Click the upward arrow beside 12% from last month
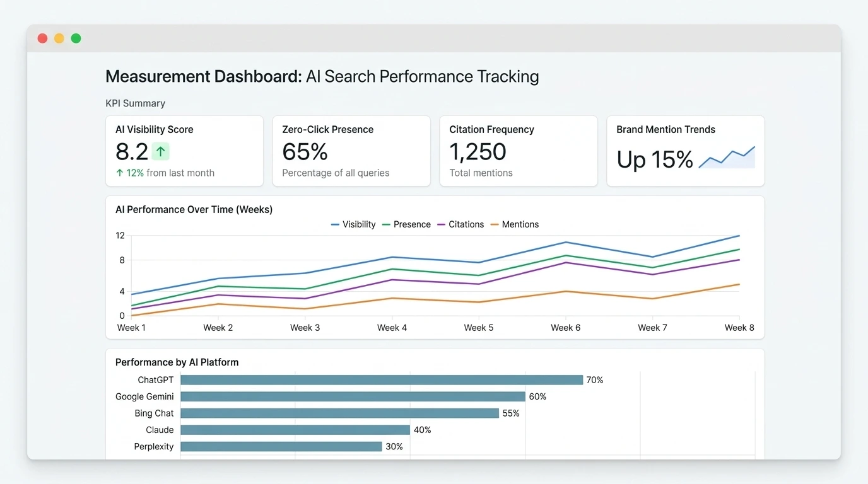 pos(120,173)
